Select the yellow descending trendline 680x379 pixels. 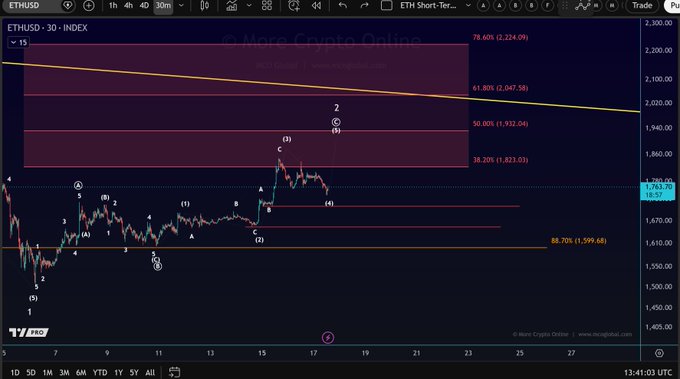click(321, 87)
